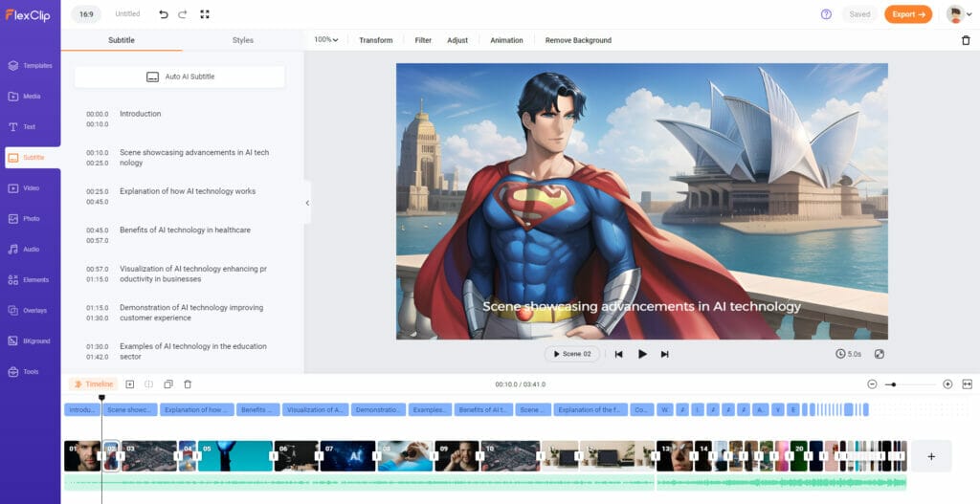Viewport: 980px width, 504px height.
Task: Zoom out the timeline with minus icon
Action: coord(873,384)
